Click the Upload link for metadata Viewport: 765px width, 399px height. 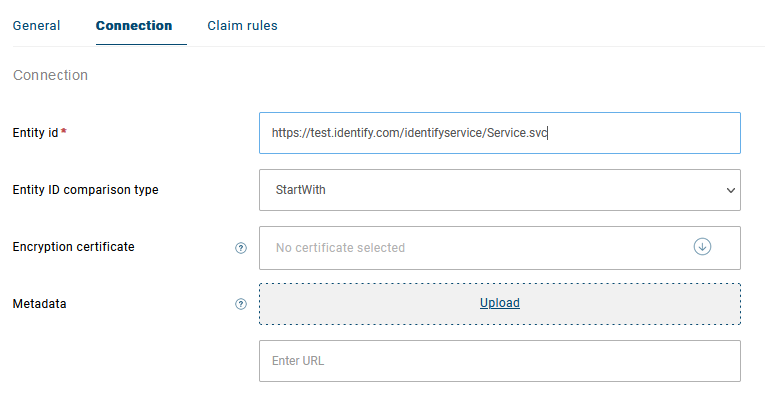pyautogui.click(x=500, y=303)
